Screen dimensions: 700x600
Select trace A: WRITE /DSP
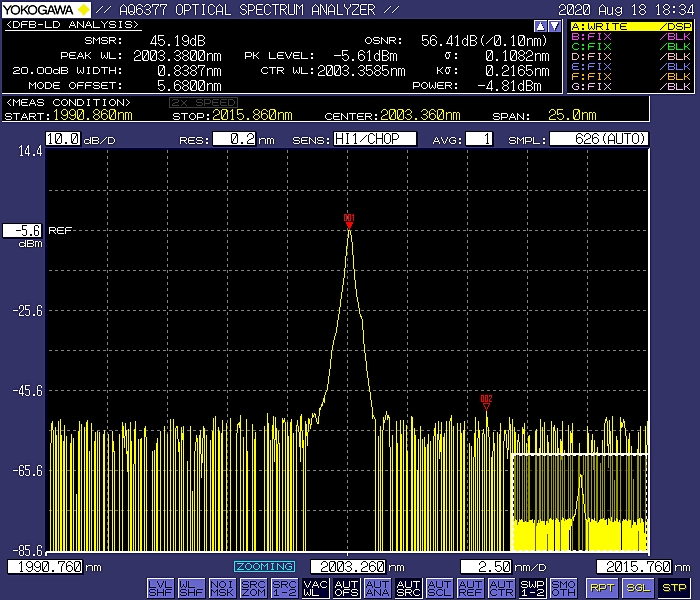[x=630, y=26]
